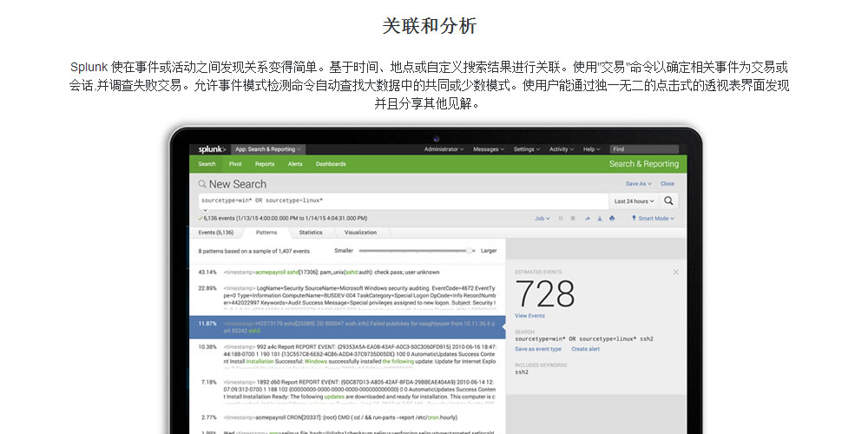Click the search query input field

tap(403, 201)
